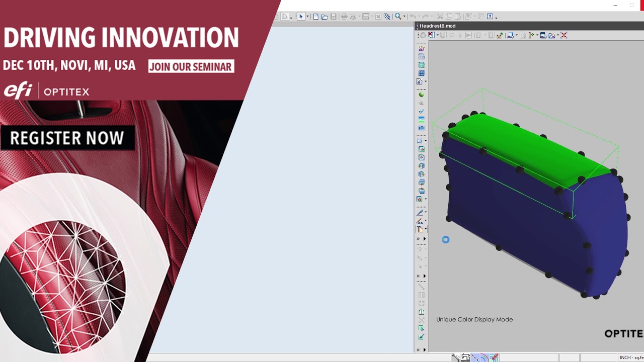
Task: Open dropdown arrow beside pen draw tool
Action: coord(426,213)
